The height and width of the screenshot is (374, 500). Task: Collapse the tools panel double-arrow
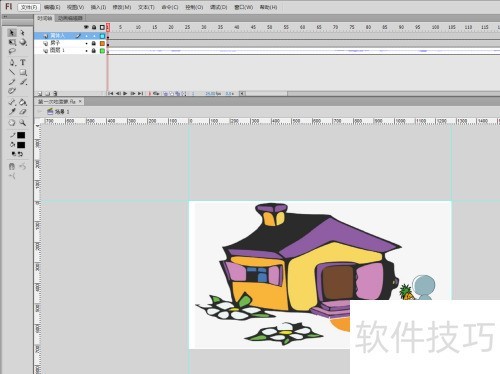[x=5, y=16]
